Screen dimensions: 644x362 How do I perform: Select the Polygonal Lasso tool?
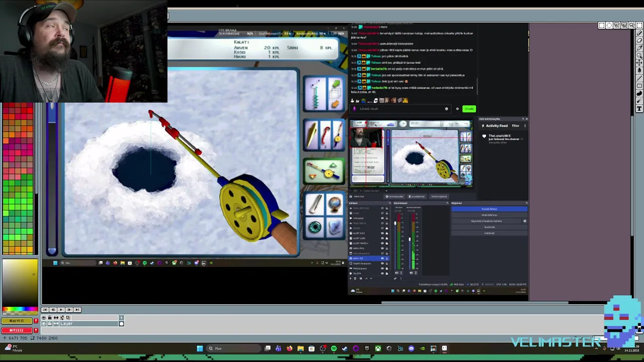[624, 25]
